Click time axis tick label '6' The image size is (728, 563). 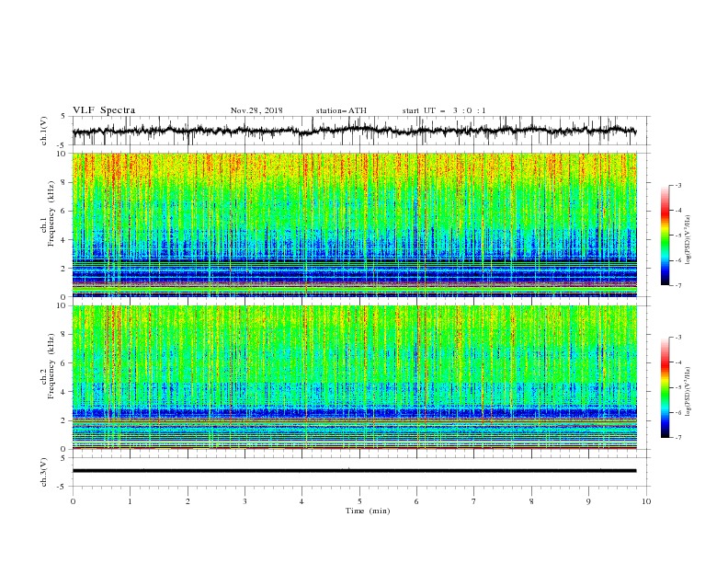coord(416,501)
